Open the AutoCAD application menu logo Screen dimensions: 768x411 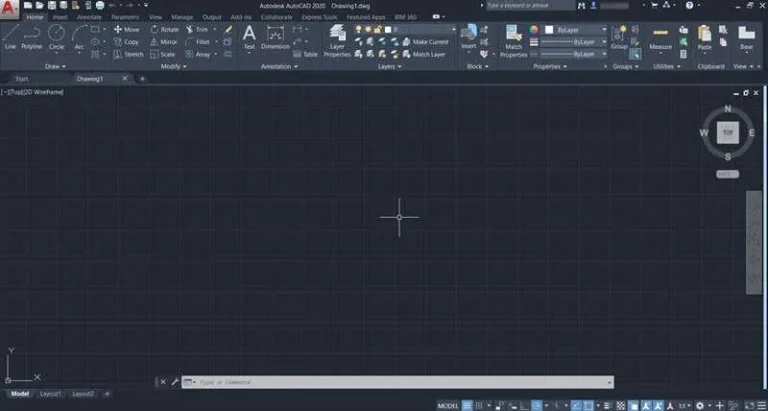(x=9, y=7)
